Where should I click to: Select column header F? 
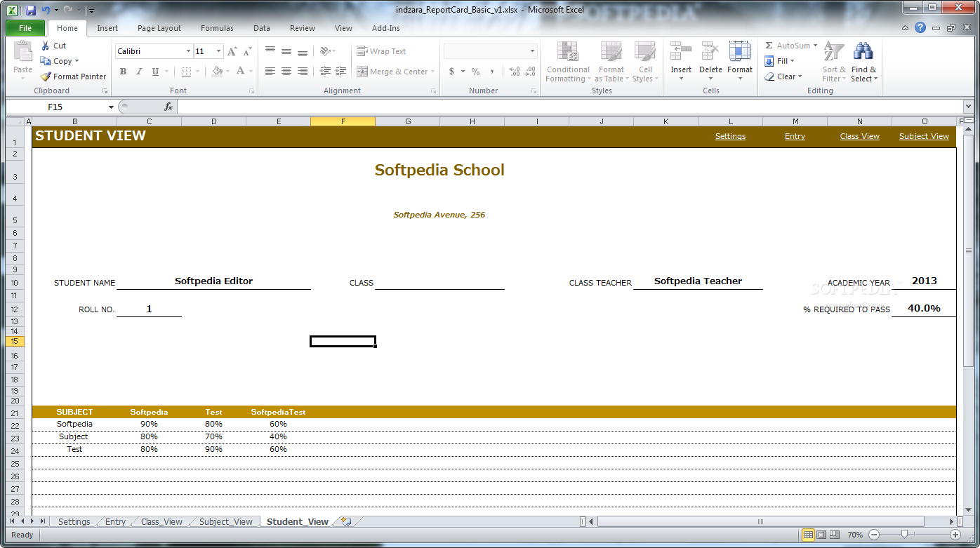coord(343,121)
